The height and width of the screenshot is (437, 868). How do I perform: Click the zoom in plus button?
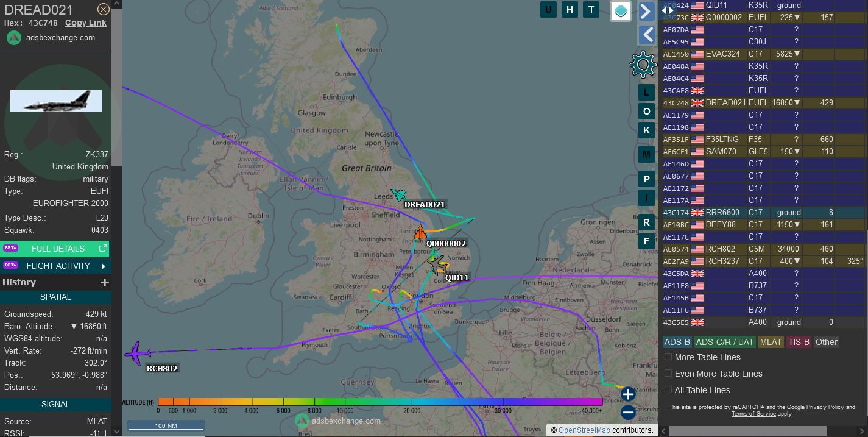coord(628,394)
